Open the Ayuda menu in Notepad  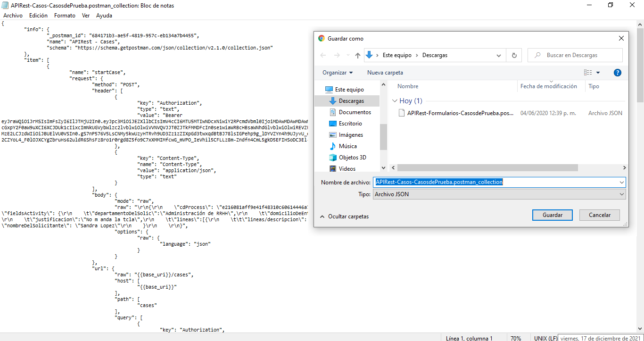[104, 16]
